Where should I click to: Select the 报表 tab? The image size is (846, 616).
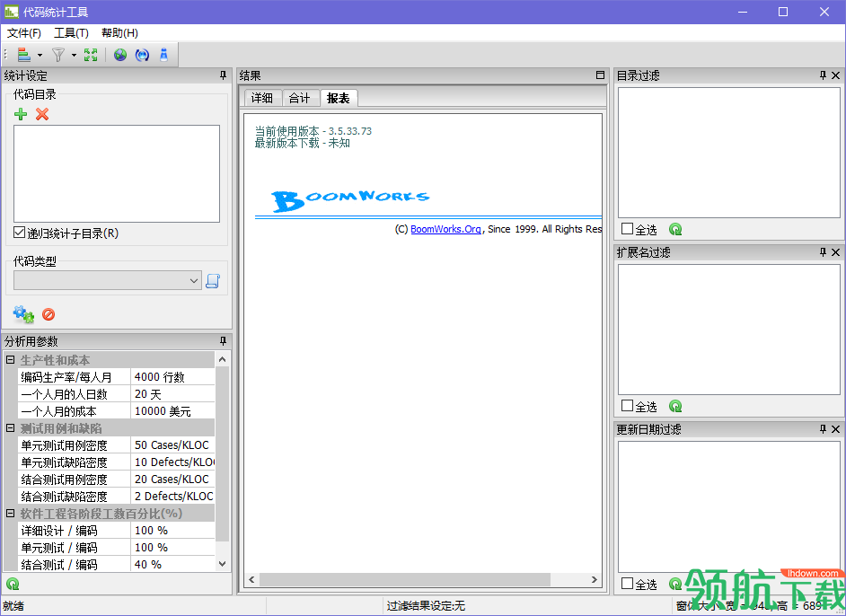339,98
